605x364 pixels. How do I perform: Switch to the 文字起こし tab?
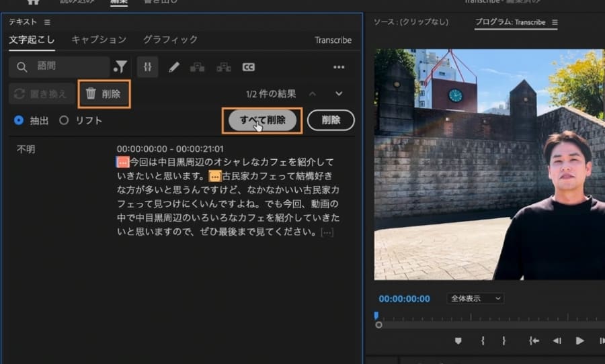click(32, 40)
